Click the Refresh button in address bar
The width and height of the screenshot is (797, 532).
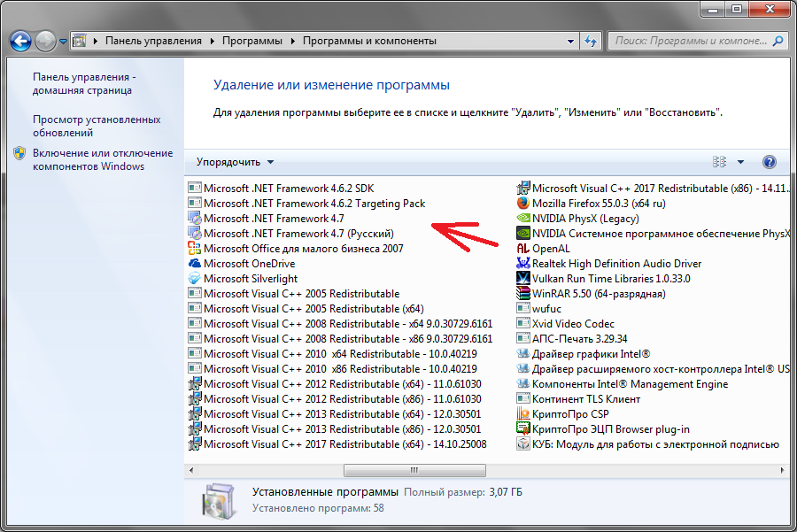(x=591, y=41)
